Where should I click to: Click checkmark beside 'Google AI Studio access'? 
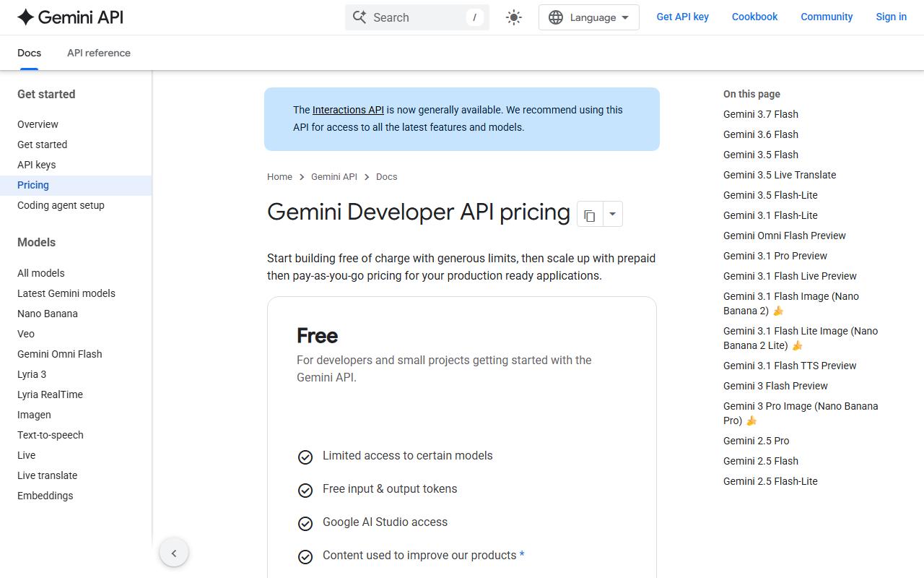coord(305,524)
